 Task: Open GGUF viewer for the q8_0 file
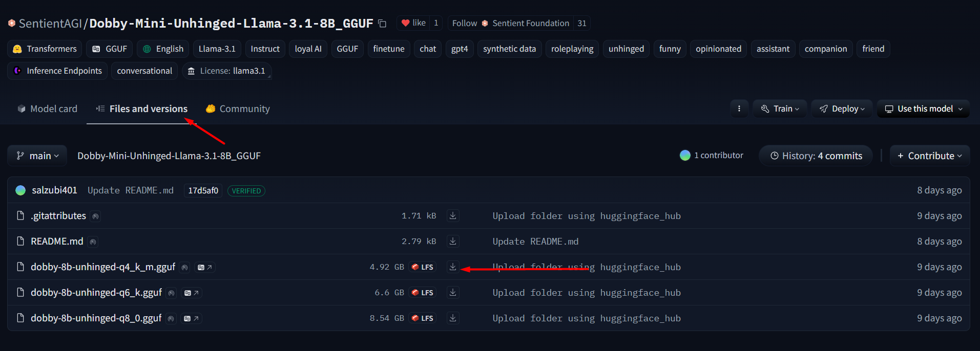pos(191,318)
